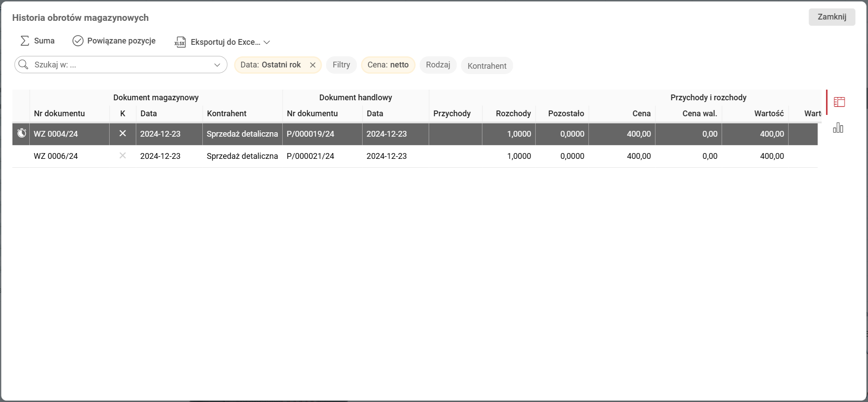Click the Powiązane pozycje checkmark icon

coord(78,41)
